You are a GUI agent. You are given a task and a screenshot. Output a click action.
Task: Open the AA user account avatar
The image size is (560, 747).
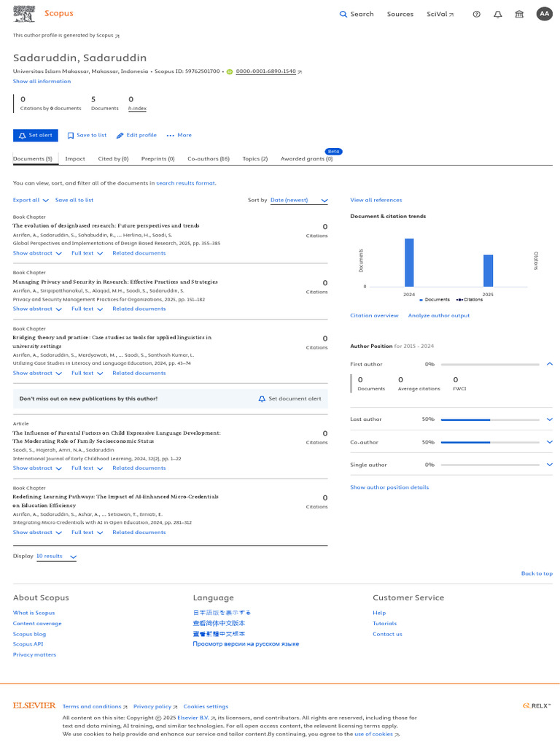[x=544, y=14]
